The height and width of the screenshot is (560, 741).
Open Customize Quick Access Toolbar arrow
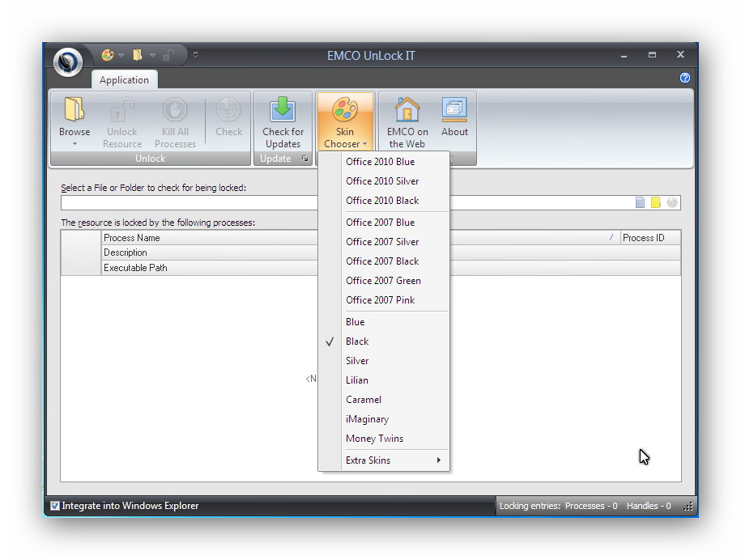coord(195,55)
